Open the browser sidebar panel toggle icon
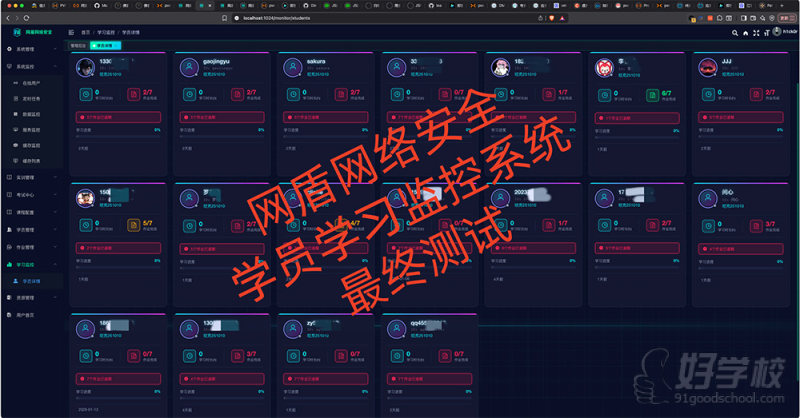 point(743,18)
